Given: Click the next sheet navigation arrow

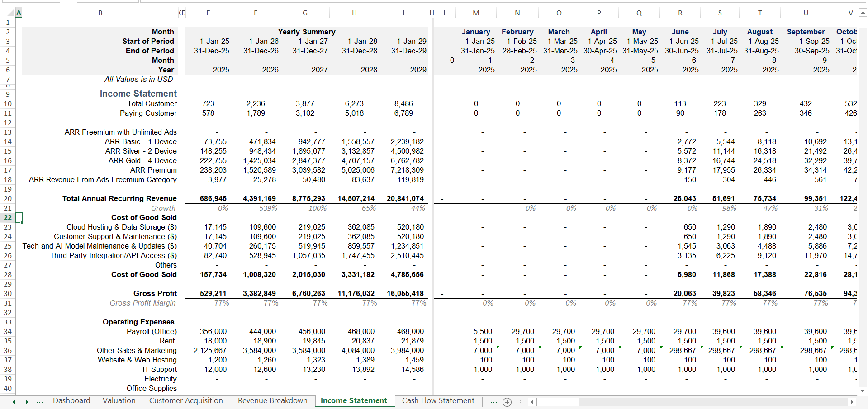Looking at the screenshot, I should click(x=27, y=402).
